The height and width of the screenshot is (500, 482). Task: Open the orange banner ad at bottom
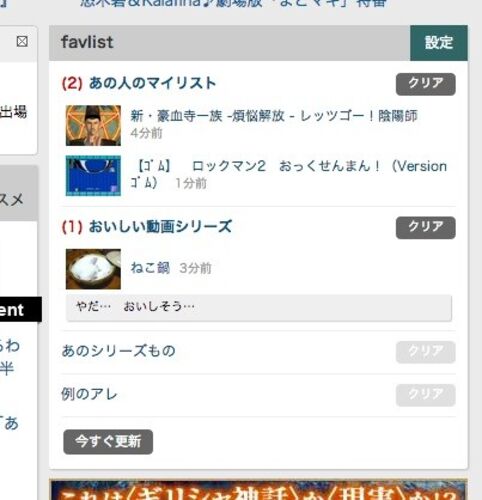point(258,490)
